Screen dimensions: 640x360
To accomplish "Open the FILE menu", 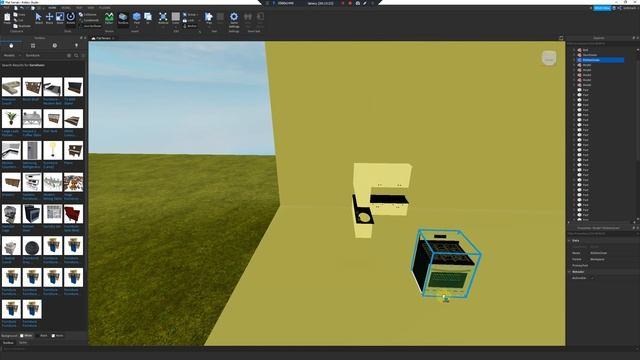I will [x=6, y=8].
